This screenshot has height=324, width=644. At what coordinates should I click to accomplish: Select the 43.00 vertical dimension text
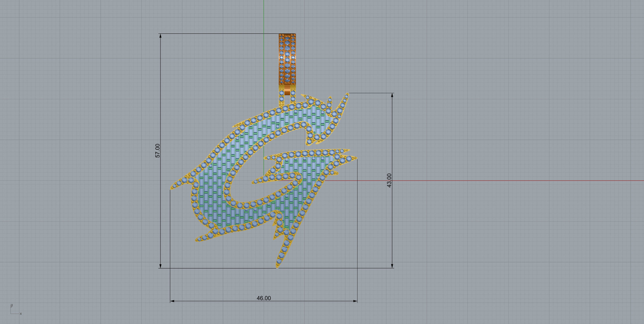pyautogui.click(x=389, y=180)
